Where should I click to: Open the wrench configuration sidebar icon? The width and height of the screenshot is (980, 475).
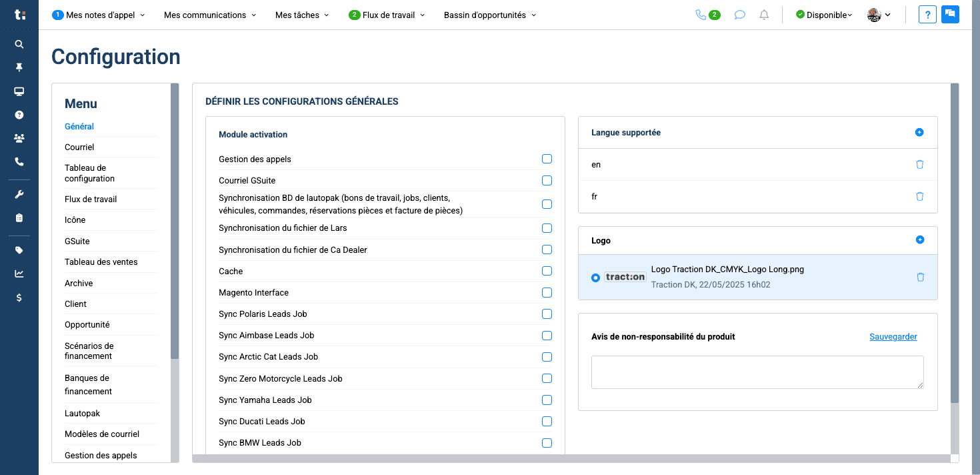[x=19, y=194]
